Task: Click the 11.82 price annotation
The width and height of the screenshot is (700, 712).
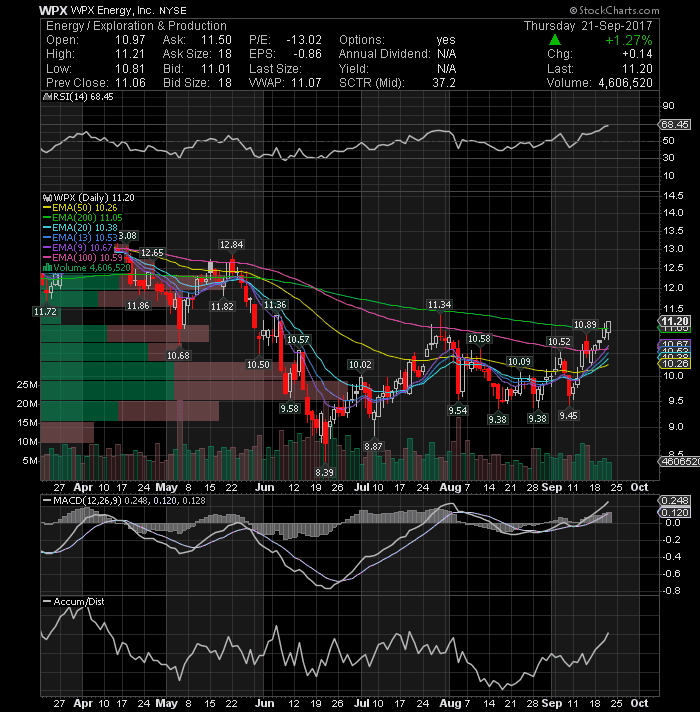Action: [222, 307]
